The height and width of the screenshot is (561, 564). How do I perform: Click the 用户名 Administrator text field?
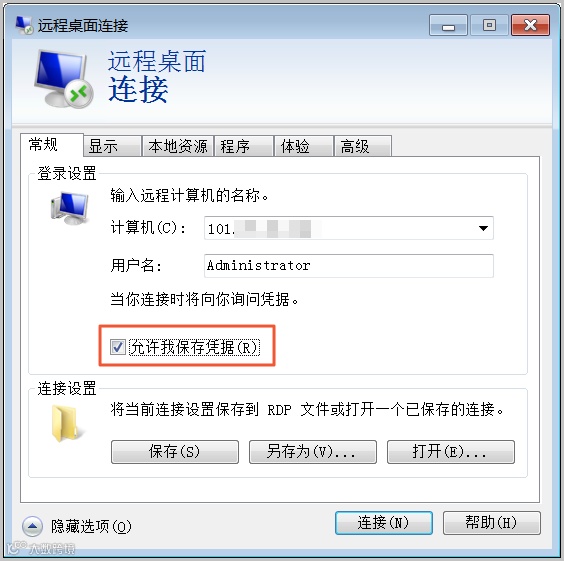349,266
